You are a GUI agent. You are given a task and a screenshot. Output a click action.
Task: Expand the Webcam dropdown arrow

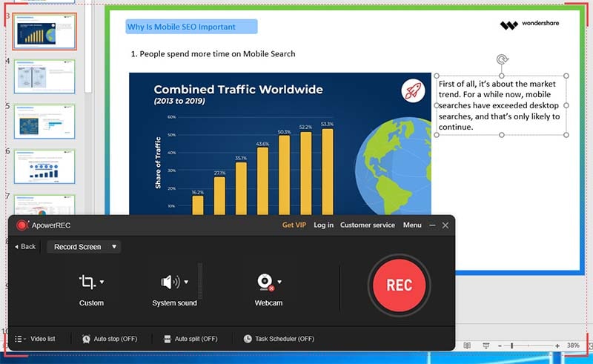coord(279,282)
